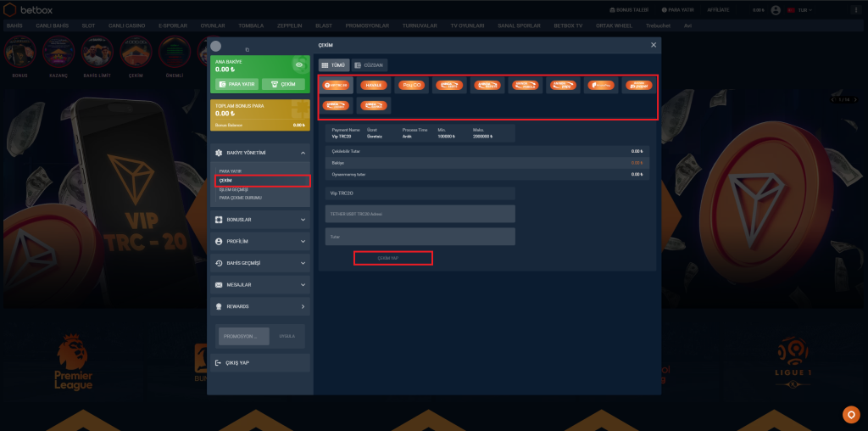Click the green PARA YATIR button
The image size is (868, 431).
(236, 84)
